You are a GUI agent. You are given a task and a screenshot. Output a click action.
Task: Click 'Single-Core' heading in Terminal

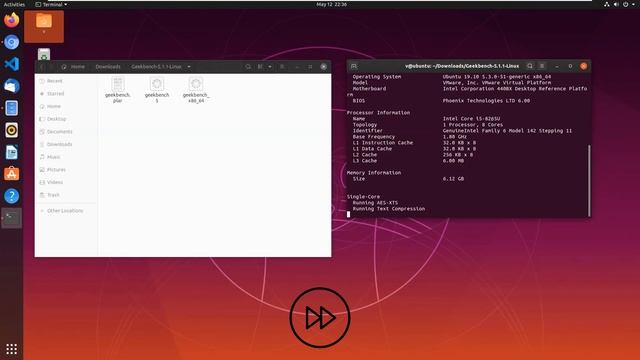pyautogui.click(x=363, y=197)
